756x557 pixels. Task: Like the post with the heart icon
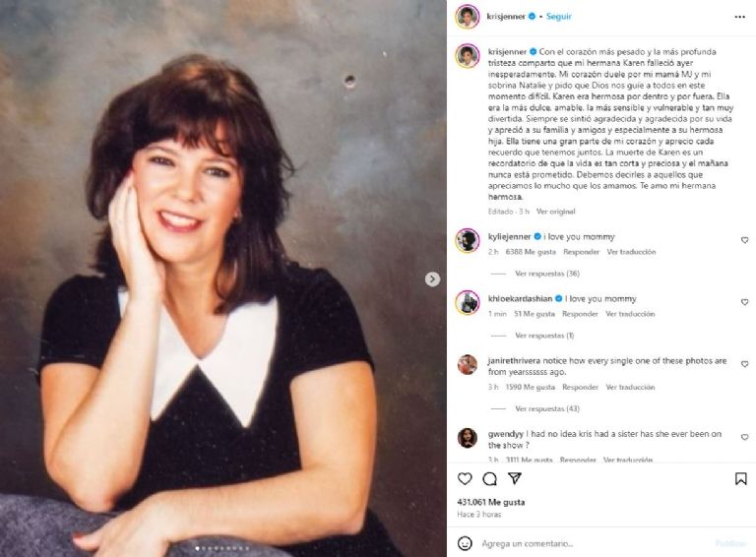[465, 478]
